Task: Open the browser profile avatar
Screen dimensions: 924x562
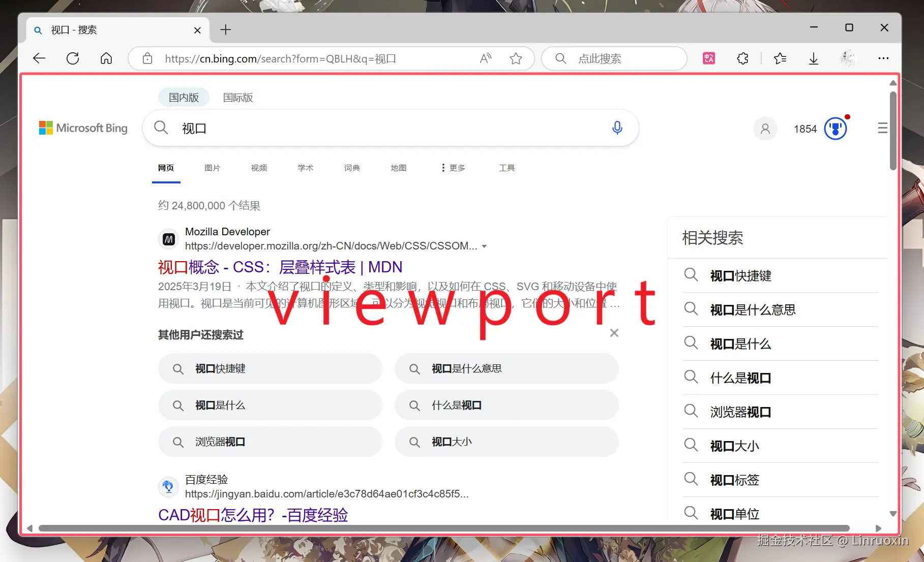Action: [x=848, y=58]
